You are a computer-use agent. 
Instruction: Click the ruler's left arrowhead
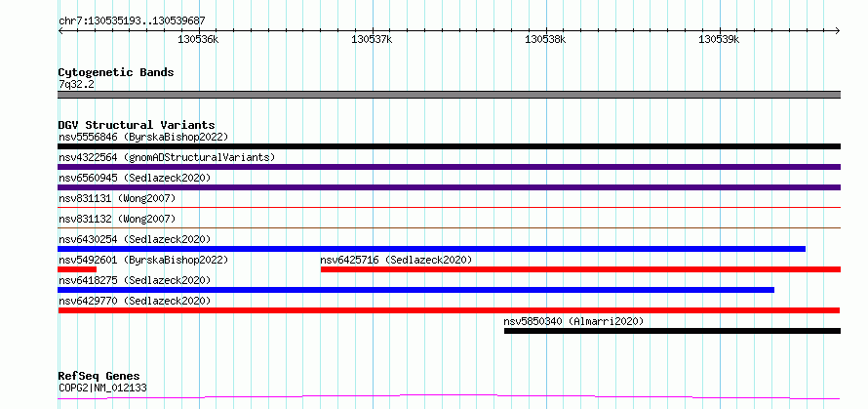(60, 30)
